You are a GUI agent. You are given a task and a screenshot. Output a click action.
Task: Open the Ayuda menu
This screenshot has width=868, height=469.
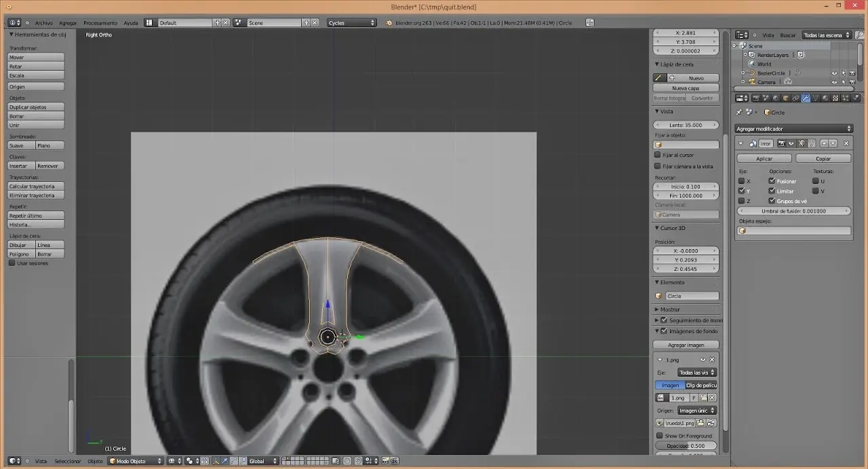coord(131,23)
